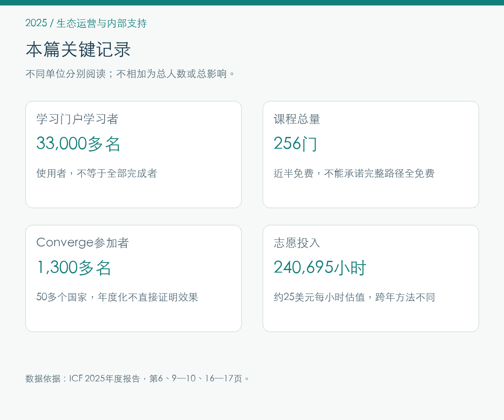Click the note '近半免费，不能承诺完整路径全免费'

pos(354,173)
